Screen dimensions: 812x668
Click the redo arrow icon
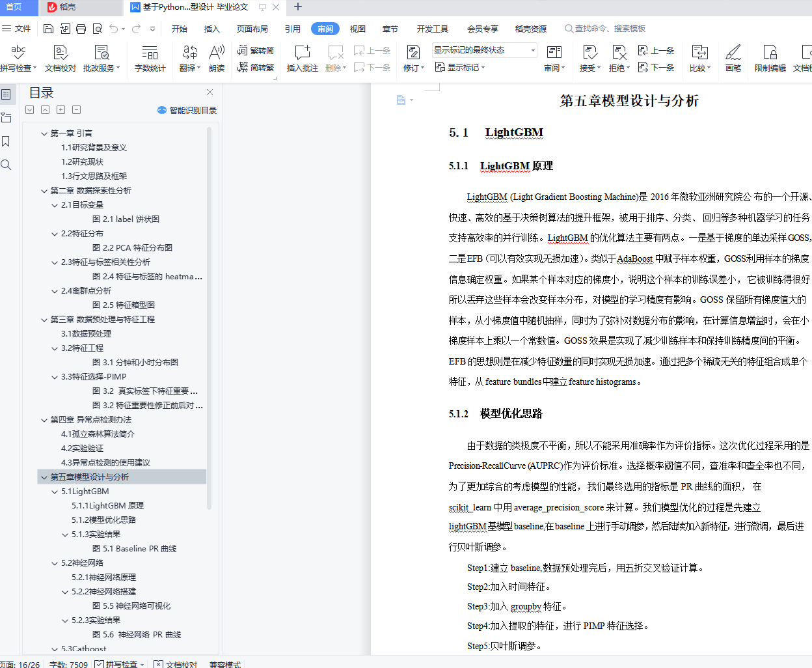136,29
